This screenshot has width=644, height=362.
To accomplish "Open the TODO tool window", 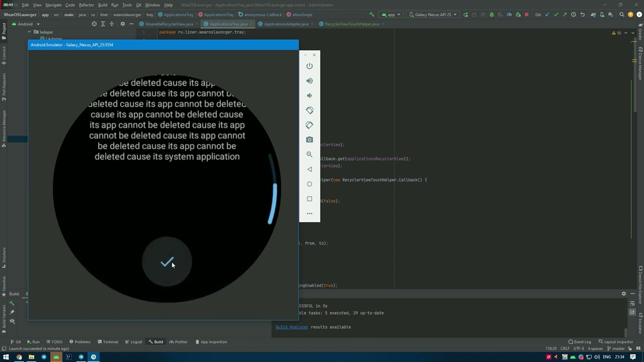I will [x=54, y=342].
